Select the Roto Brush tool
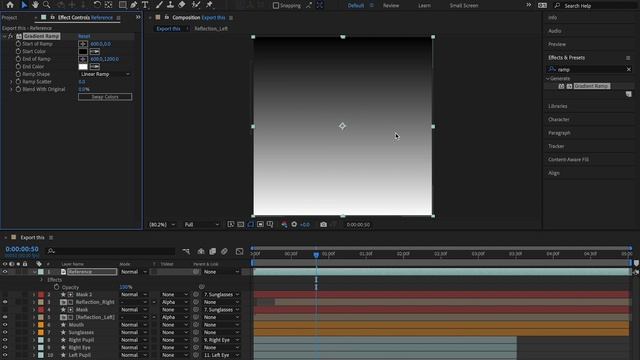The height and width of the screenshot is (360, 640). point(196,5)
